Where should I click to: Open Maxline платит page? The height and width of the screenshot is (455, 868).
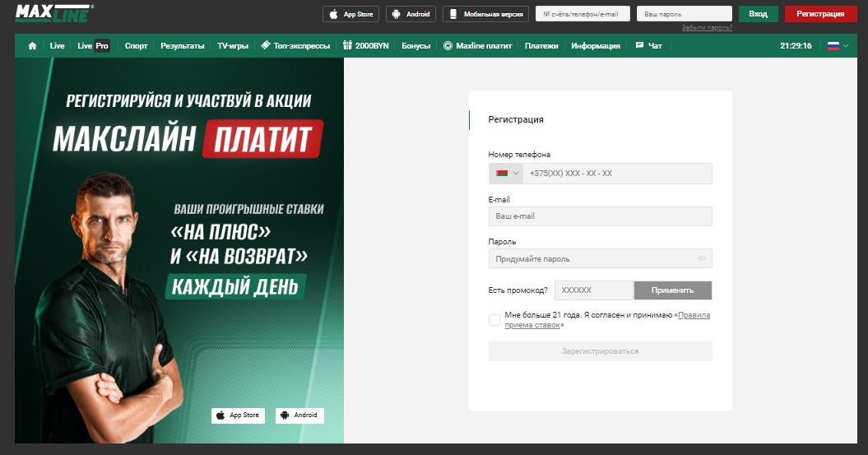(477, 46)
